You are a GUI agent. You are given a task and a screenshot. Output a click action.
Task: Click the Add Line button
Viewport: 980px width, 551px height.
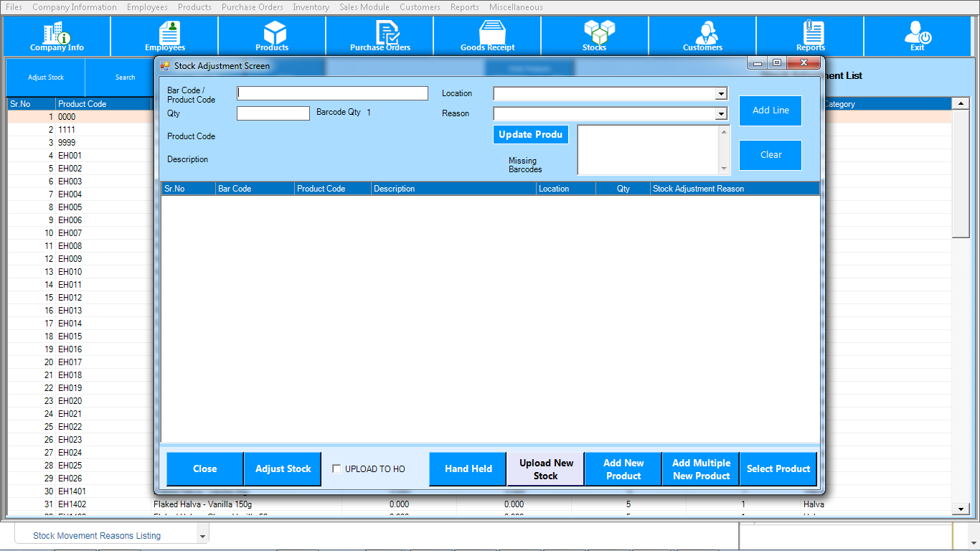click(x=771, y=110)
